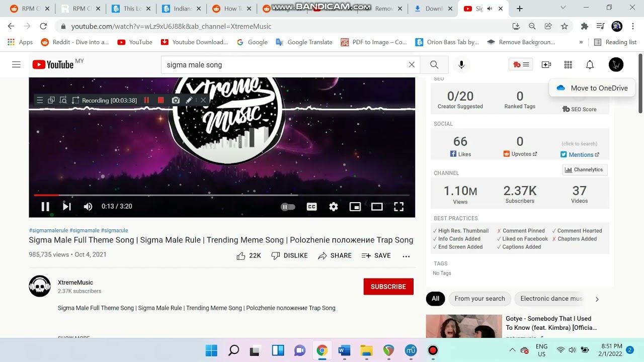Open Google Translate bookmark
The width and height of the screenshot is (644, 362).
[304, 42]
